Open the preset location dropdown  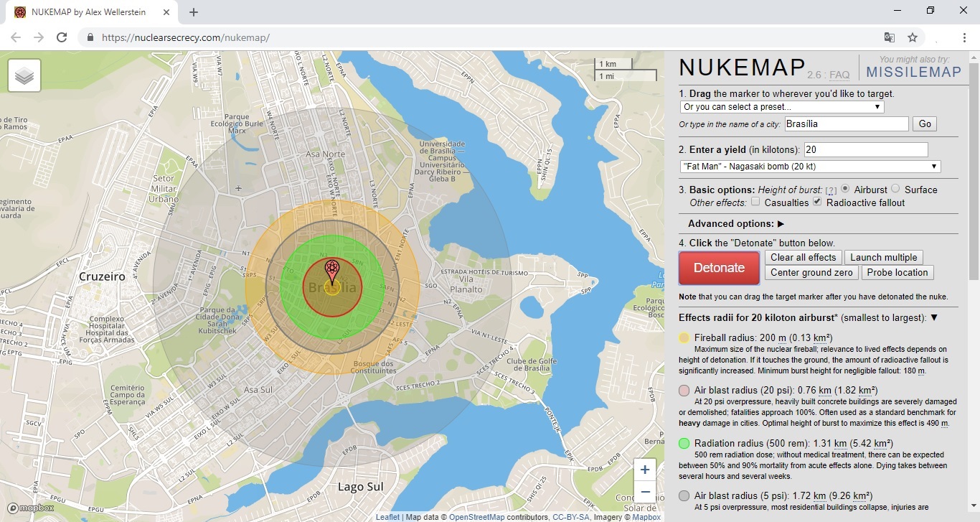(x=782, y=107)
